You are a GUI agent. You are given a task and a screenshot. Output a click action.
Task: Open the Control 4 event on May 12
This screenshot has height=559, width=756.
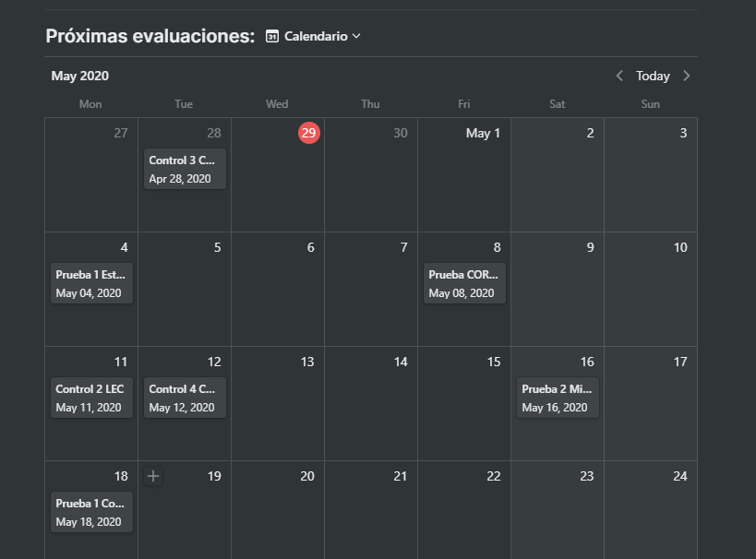tap(185, 398)
